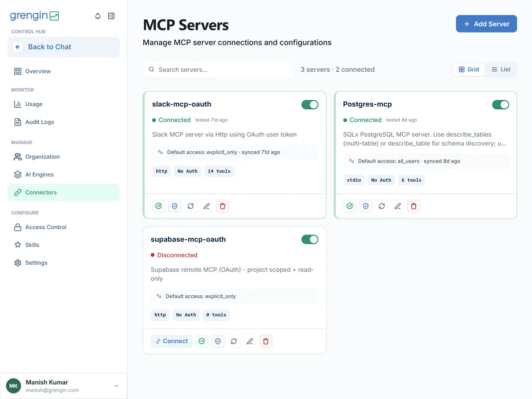Edit the supabase-mcp-oauth server
The height and width of the screenshot is (399, 532).
click(250, 341)
